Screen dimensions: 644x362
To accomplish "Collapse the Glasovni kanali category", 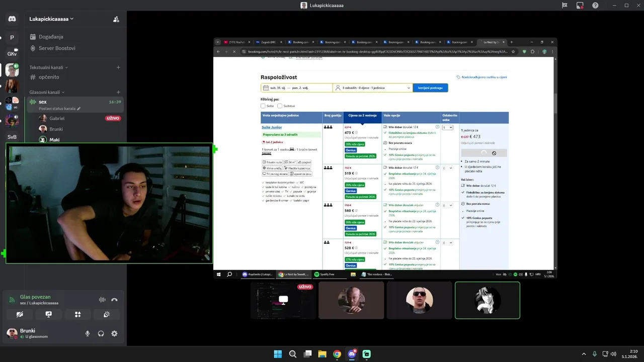I will [x=47, y=92].
